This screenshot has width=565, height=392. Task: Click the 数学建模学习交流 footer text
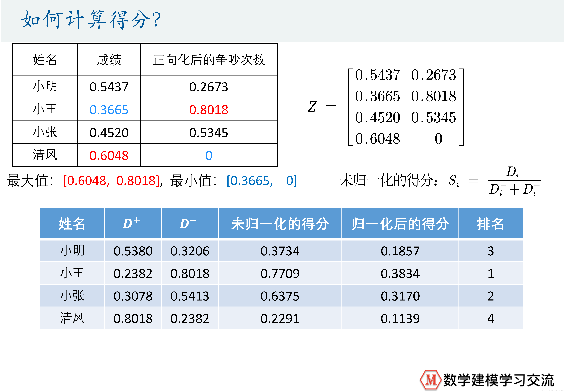point(499,380)
